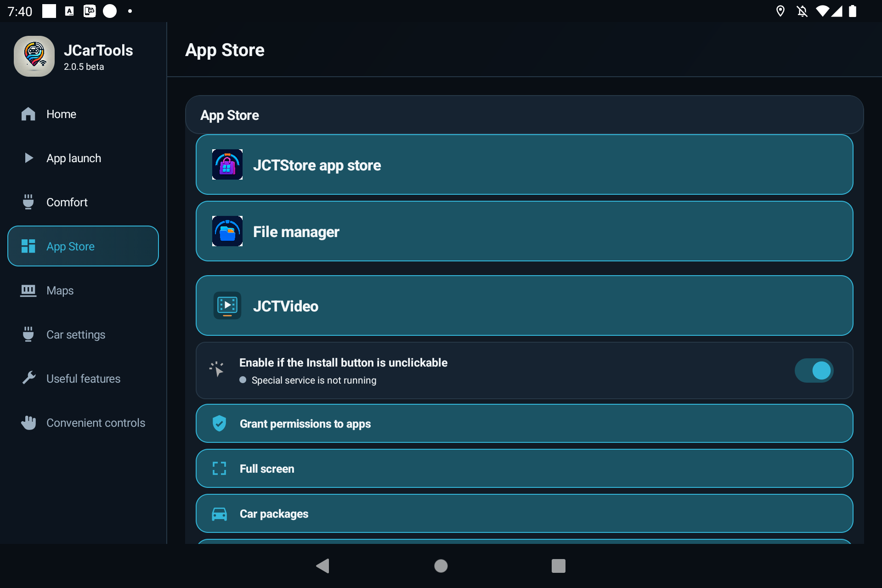Toggle the Install button unclickable switch
Screen dimensions: 882x588
tap(814, 370)
